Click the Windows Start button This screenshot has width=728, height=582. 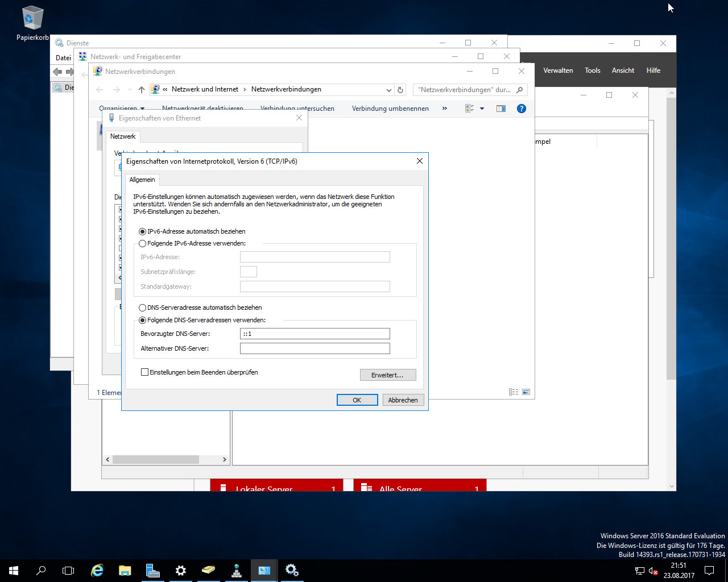[x=14, y=570]
